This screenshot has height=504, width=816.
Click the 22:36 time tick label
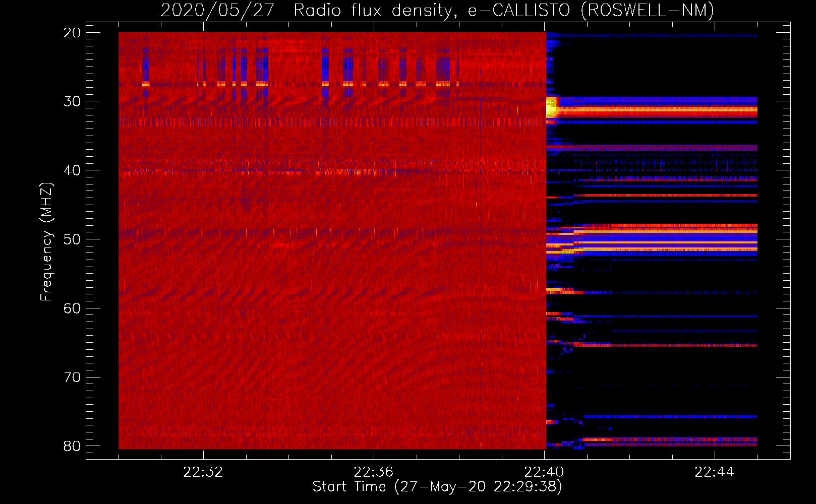point(373,472)
